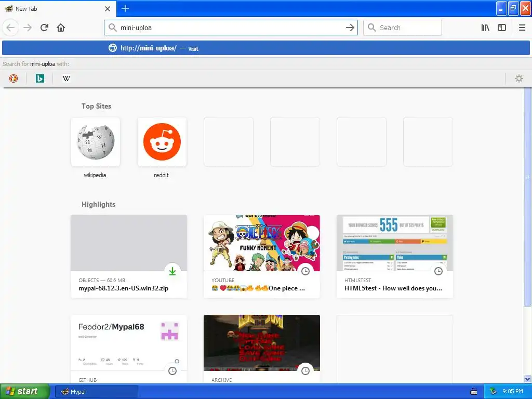The width and height of the screenshot is (532, 399).
Task: Focus the Search box
Action: click(x=403, y=28)
